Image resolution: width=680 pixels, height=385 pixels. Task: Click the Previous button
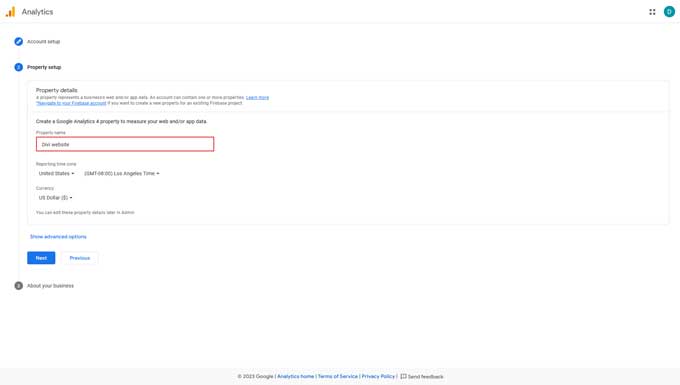(x=80, y=258)
